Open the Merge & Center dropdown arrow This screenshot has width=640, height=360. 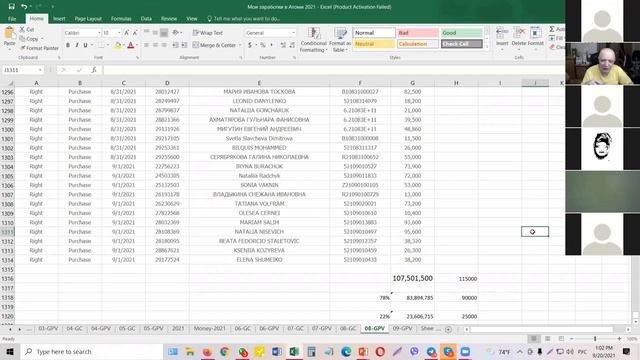240,45
